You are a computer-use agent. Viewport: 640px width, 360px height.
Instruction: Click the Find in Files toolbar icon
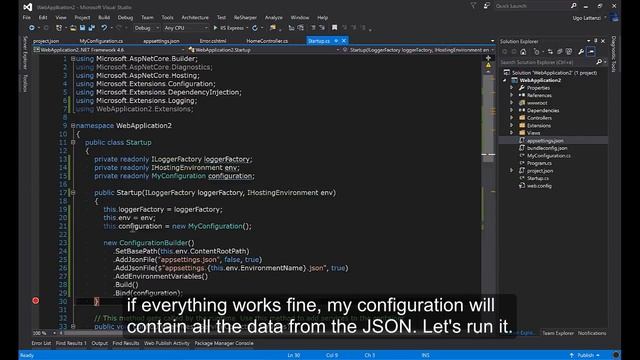[273, 28]
